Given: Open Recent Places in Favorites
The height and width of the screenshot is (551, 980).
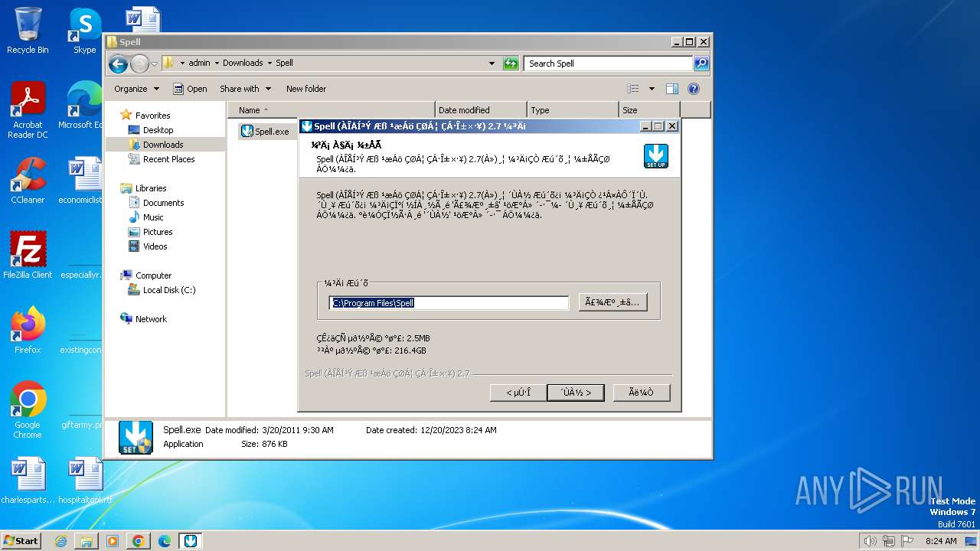Looking at the screenshot, I should 168,159.
